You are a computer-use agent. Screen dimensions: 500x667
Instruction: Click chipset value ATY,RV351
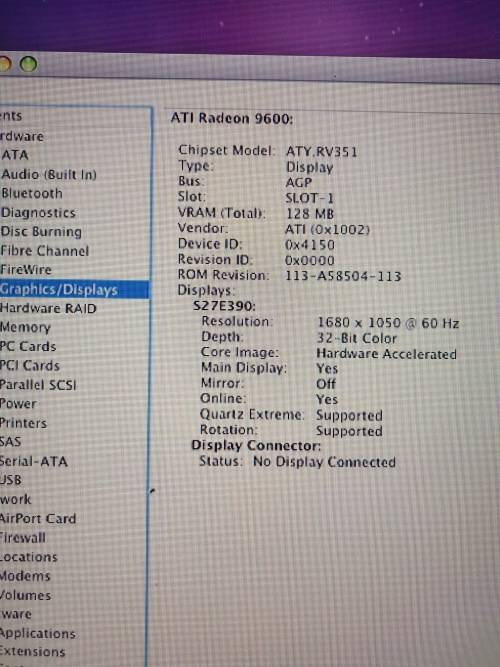(321, 152)
